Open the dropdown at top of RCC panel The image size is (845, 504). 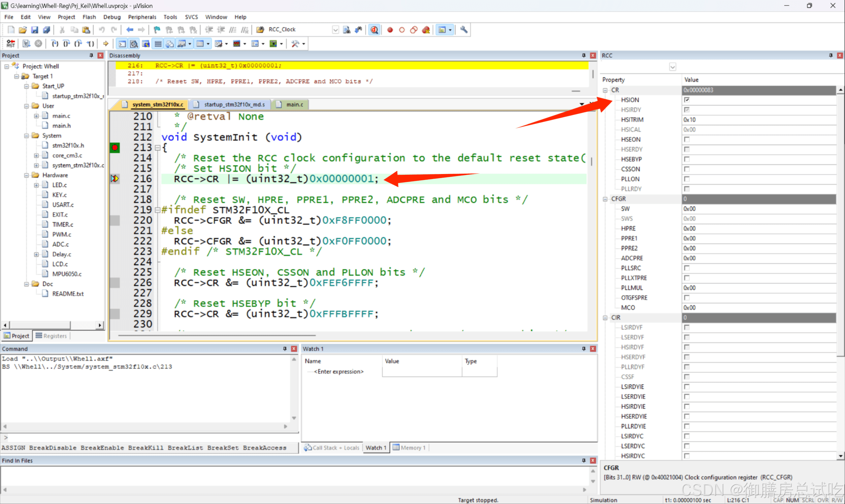672,67
